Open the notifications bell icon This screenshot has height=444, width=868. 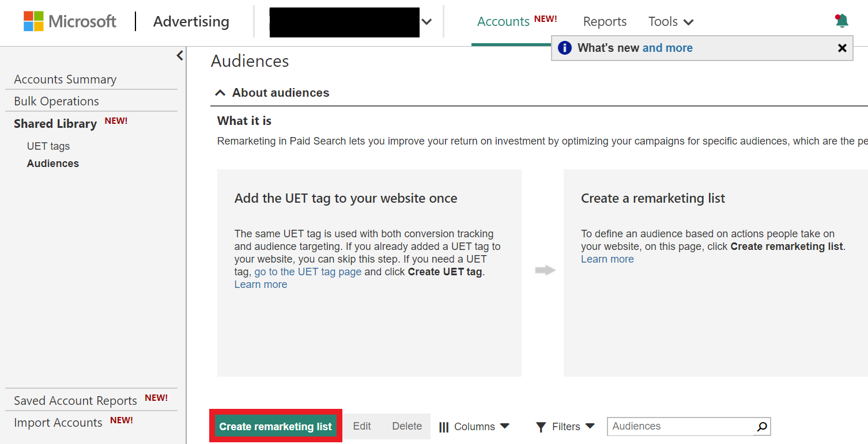(x=841, y=21)
